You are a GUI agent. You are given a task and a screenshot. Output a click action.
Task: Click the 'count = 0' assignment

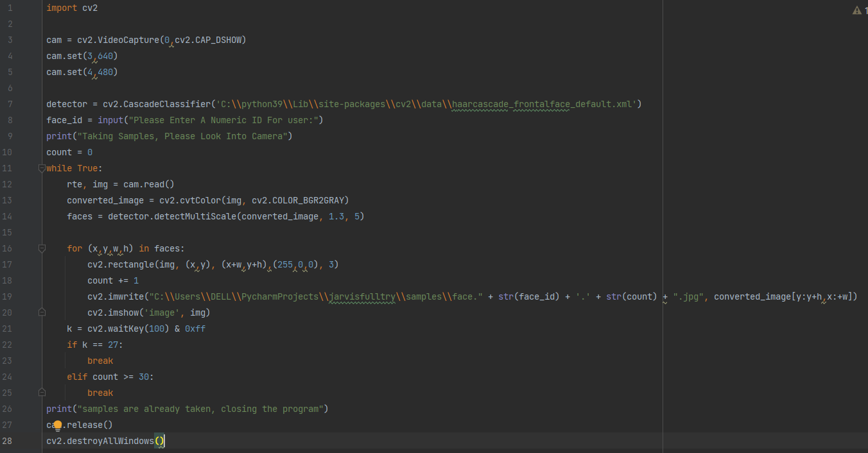pyautogui.click(x=69, y=152)
